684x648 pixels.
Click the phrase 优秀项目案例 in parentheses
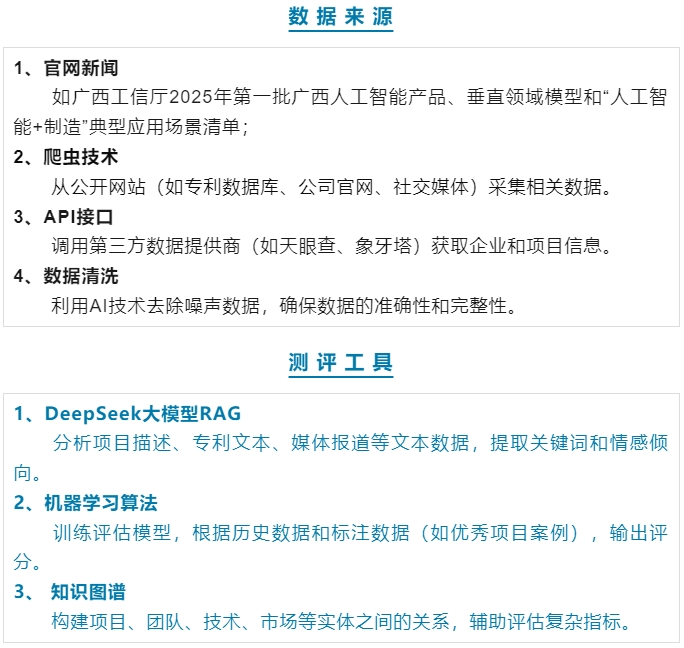[x=519, y=532]
